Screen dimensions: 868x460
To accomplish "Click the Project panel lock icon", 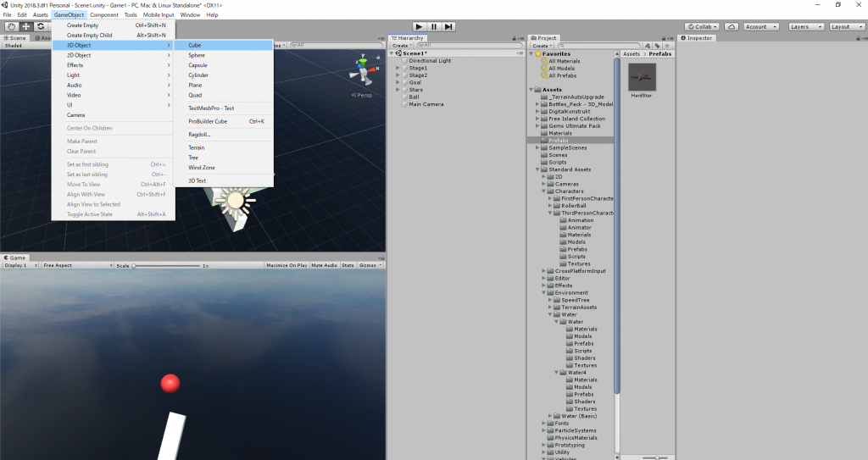I will 665,38.
